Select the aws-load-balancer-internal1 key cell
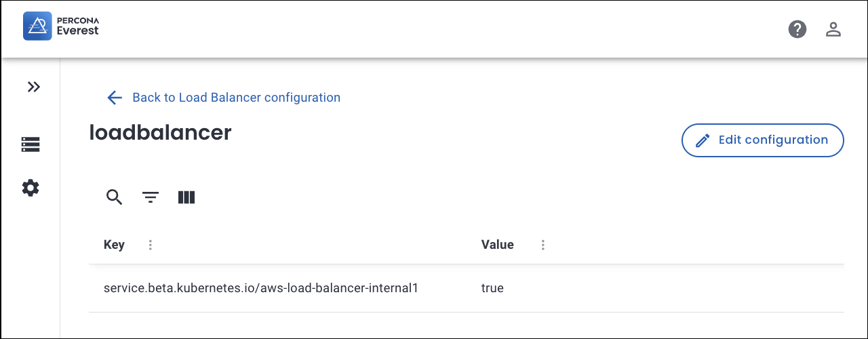 click(x=261, y=288)
